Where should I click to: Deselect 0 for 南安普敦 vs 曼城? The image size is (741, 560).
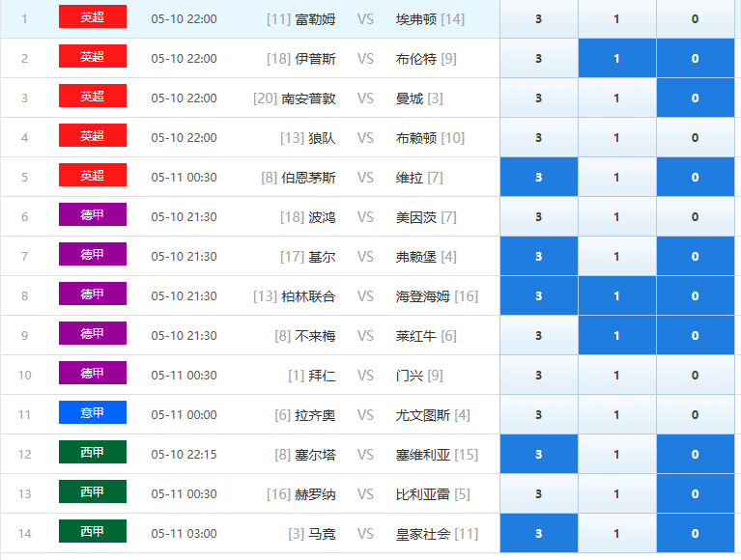(696, 98)
